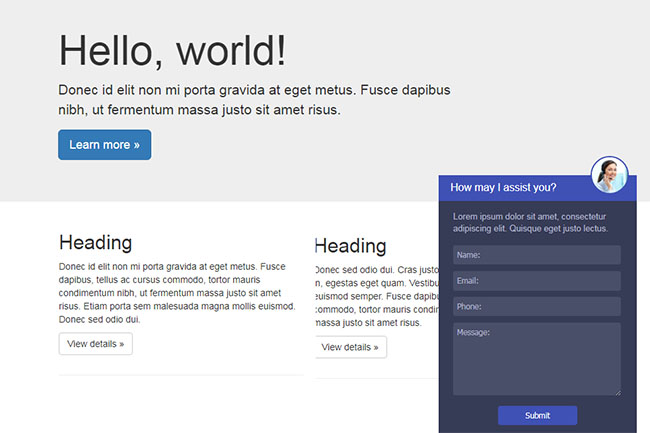Click the middle column Heading title

pyautogui.click(x=351, y=246)
